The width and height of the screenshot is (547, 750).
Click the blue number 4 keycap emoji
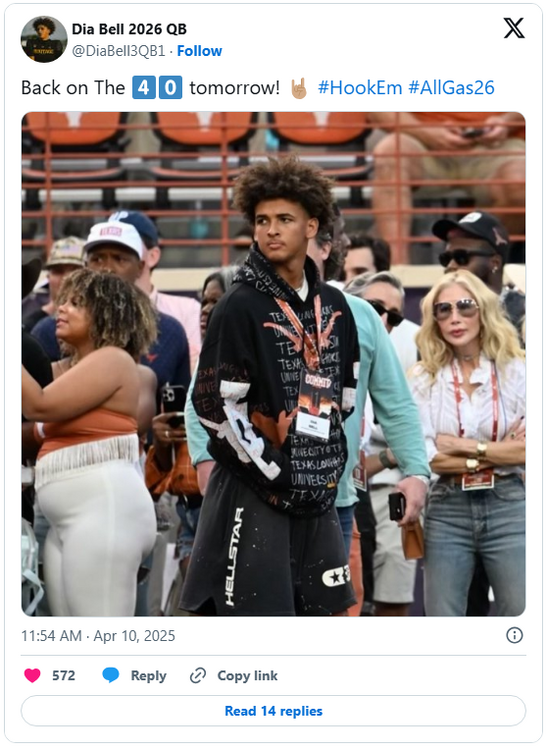click(x=143, y=88)
